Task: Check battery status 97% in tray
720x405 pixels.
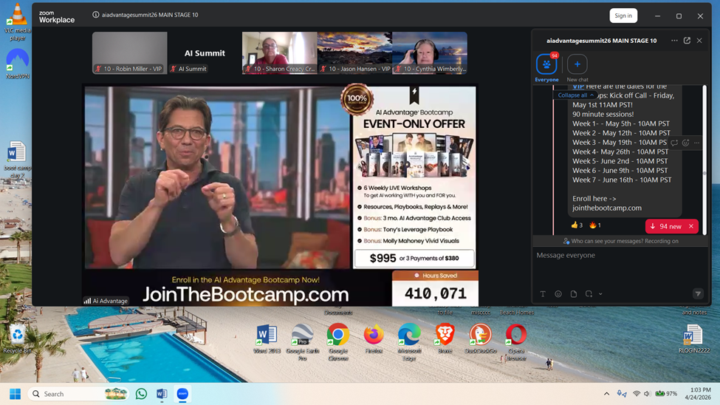Action: [666, 394]
